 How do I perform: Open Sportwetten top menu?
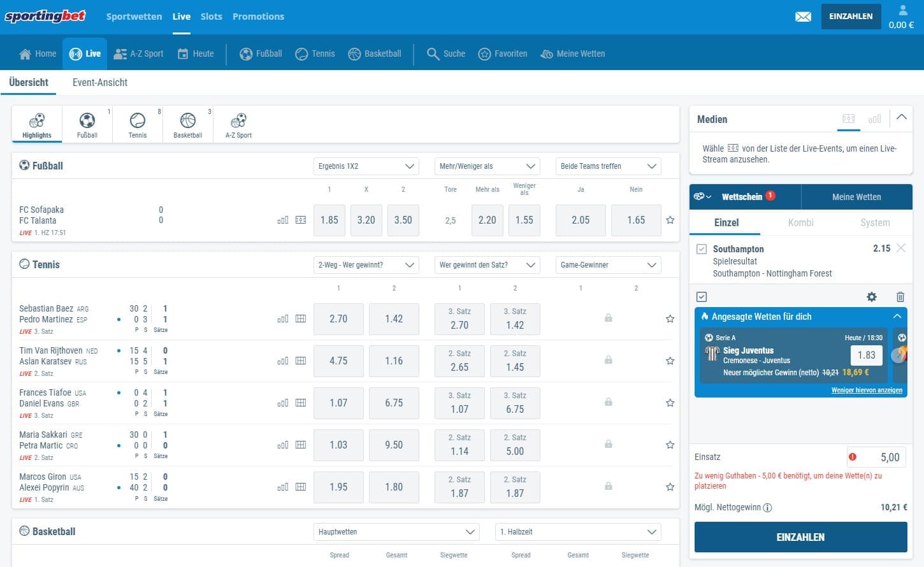coord(134,17)
